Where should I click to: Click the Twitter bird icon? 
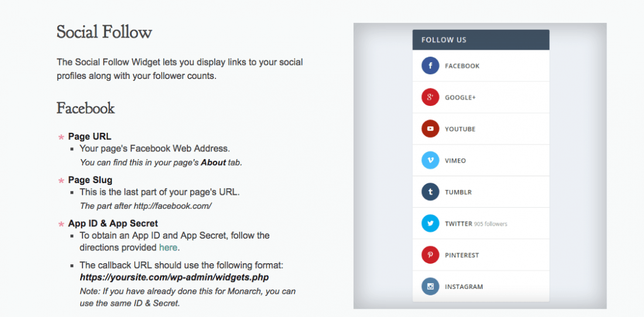tap(430, 223)
